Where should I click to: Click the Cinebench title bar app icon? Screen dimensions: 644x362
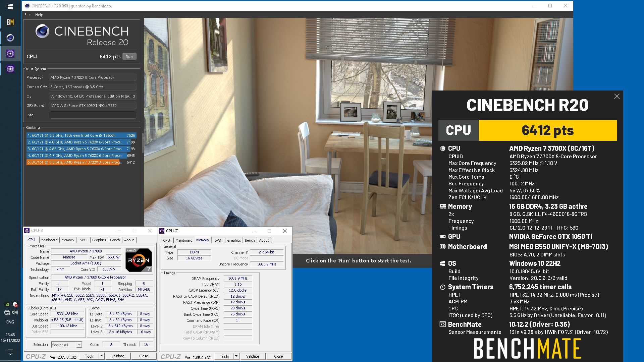[28, 6]
